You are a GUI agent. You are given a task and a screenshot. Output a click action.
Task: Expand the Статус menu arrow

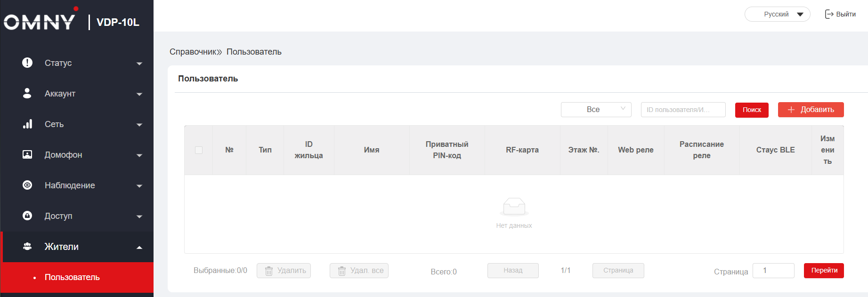point(139,64)
